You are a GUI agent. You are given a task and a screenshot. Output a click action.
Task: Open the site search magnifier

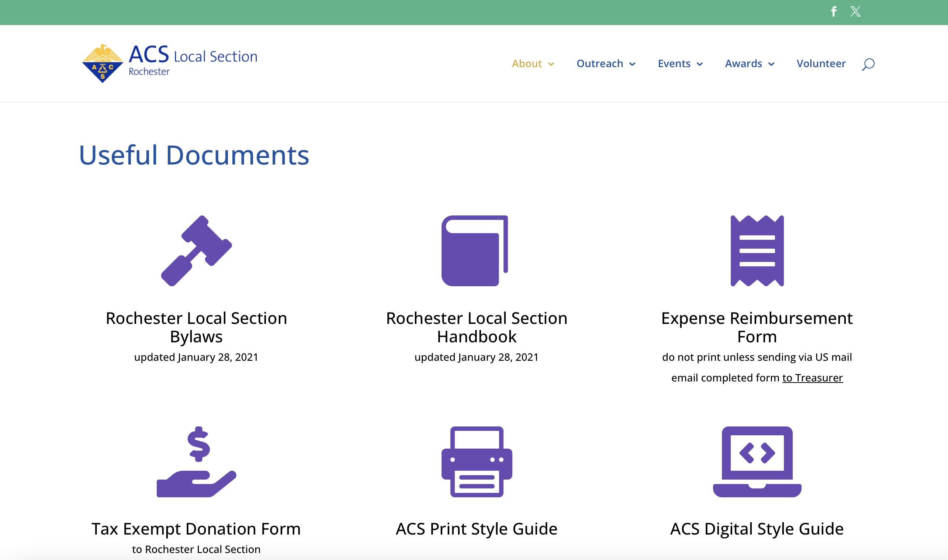point(868,64)
